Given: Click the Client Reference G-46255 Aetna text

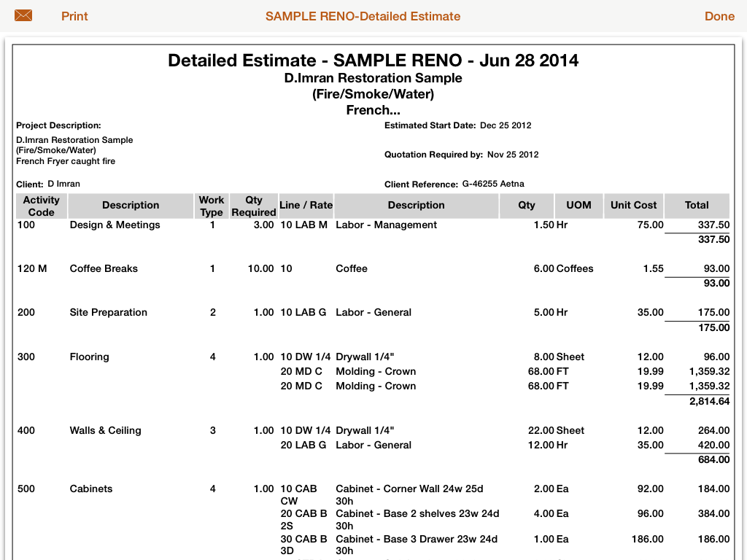Looking at the screenshot, I should [x=492, y=184].
